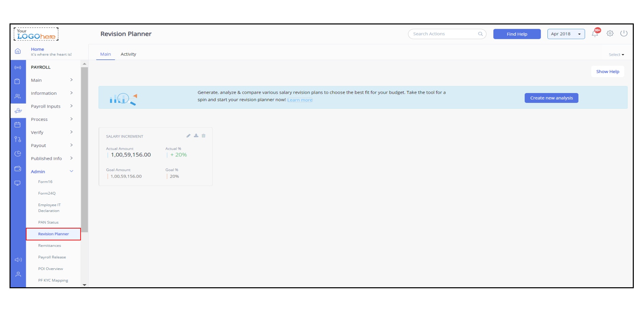Follow the Learn more link
Image resolution: width=644 pixels, height=310 pixels.
pos(300,100)
